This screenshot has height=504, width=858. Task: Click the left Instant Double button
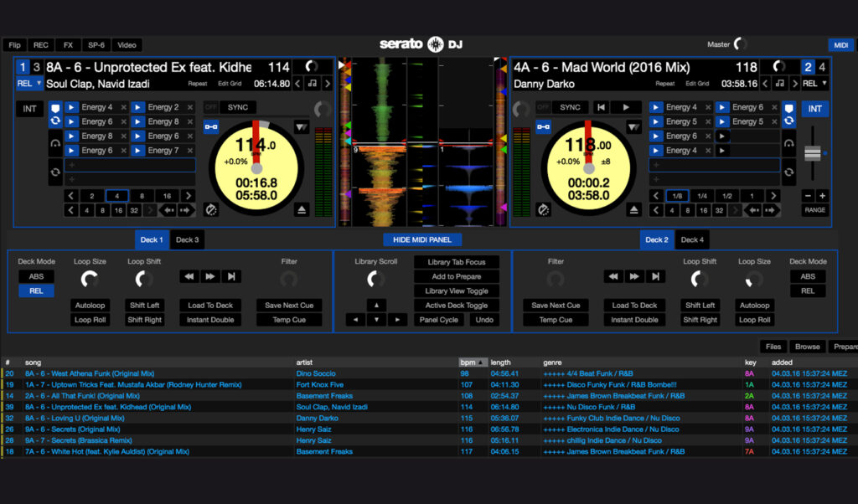[210, 320]
